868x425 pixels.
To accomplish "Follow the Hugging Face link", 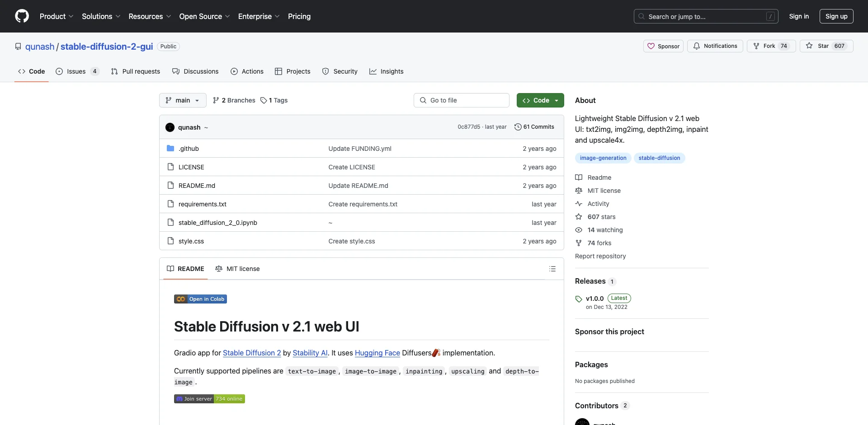I will point(377,353).
